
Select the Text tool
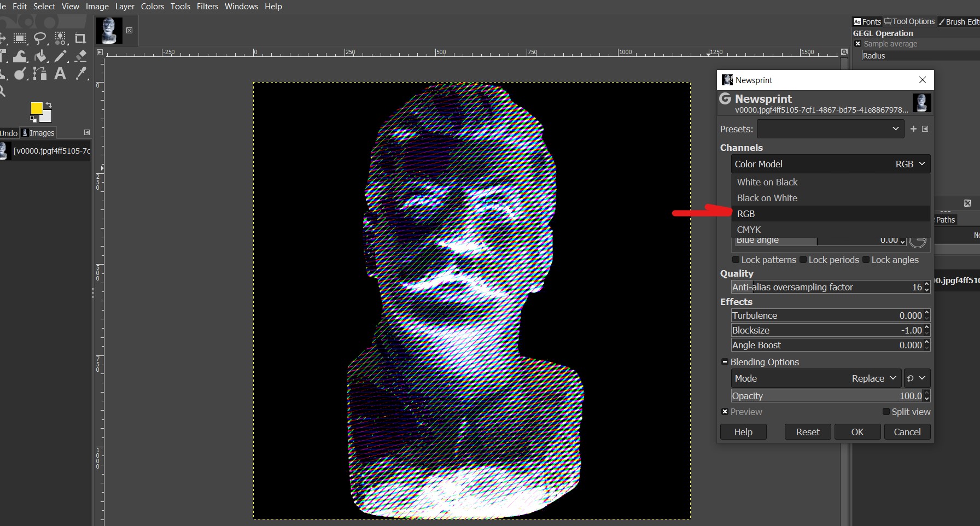[60, 74]
